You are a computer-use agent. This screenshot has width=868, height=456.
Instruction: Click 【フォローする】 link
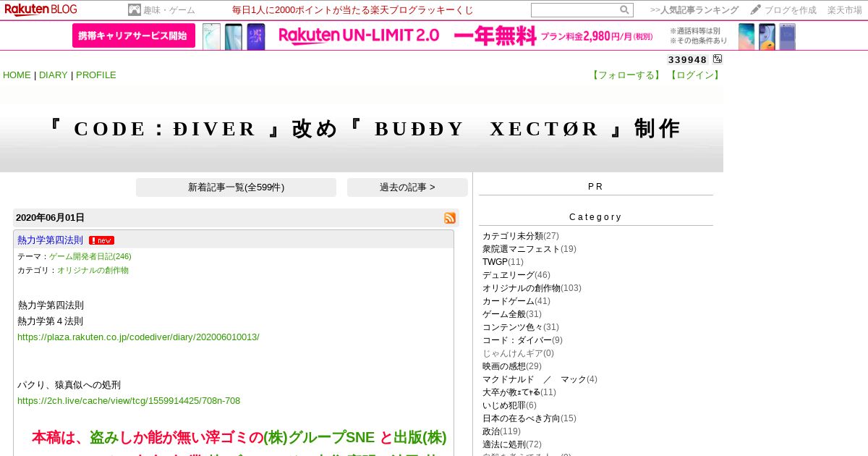(x=627, y=75)
